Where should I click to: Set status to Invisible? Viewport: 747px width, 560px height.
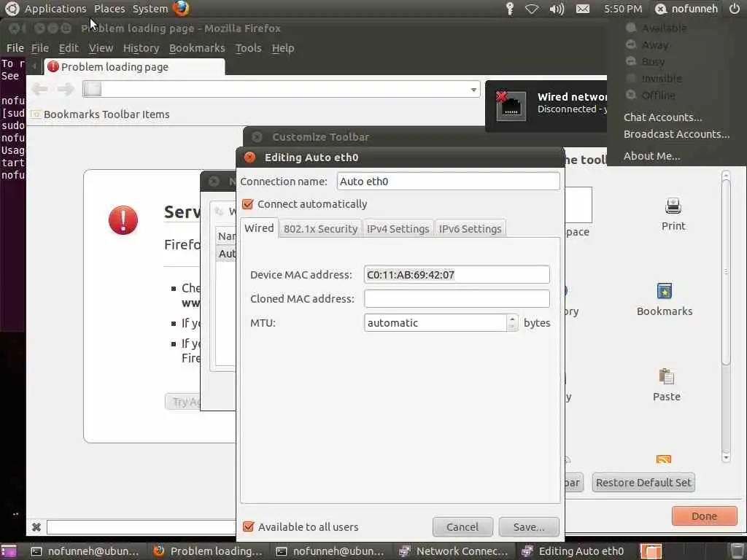(661, 78)
